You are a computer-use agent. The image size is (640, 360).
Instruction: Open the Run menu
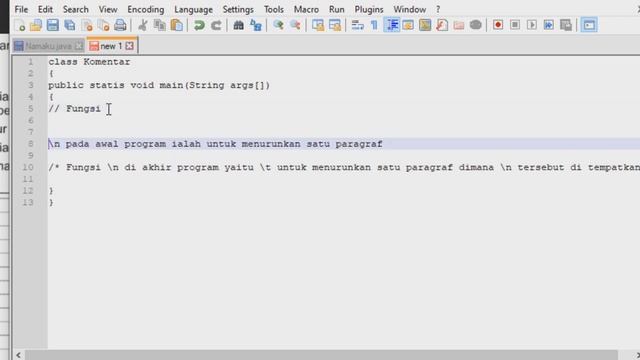click(x=337, y=9)
